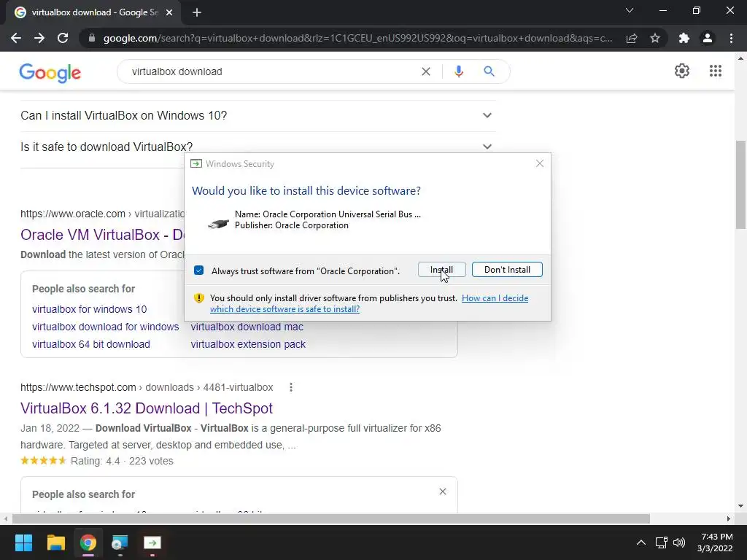The height and width of the screenshot is (560, 747).
Task: Open Google apps grid
Action: [x=715, y=71]
